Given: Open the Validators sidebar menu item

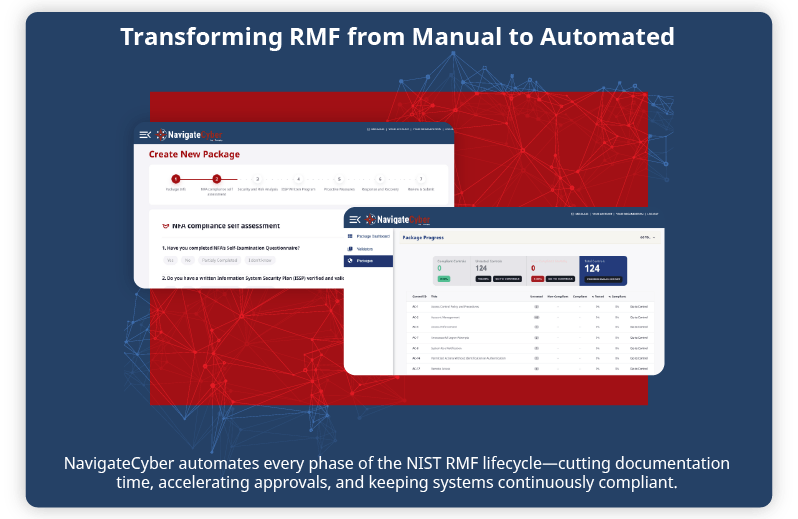Looking at the screenshot, I should point(365,248).
